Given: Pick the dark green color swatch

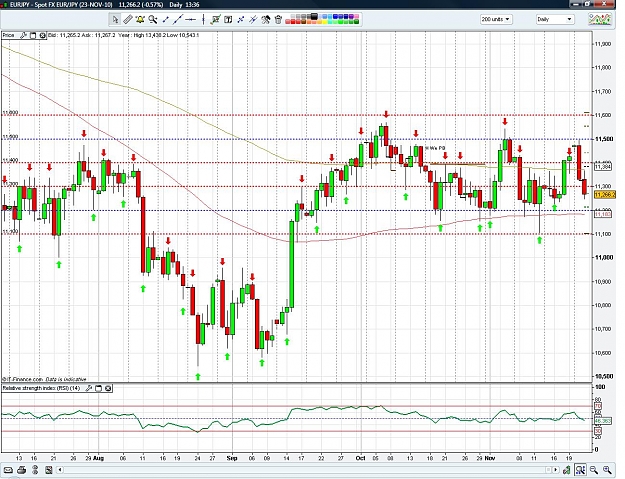Looking at the screenshot, I should click(356, 22).
